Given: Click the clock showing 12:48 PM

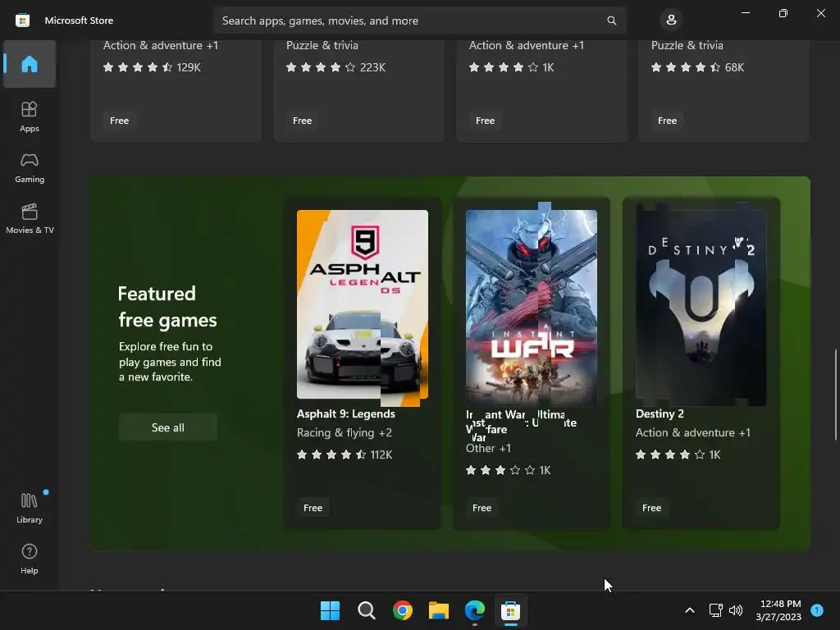Looking at the screenshot, I should pyautogui.click(x=781, y=604).
